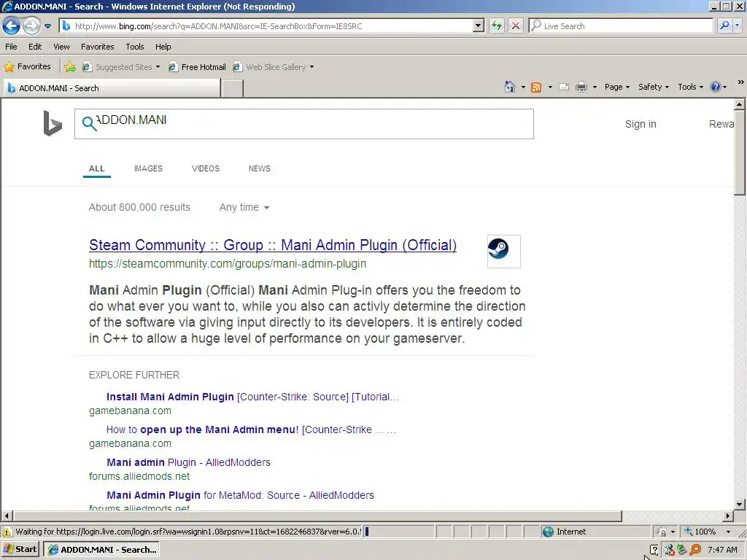
Task: Open the Safety command bar menu
Action: [654, 87]
